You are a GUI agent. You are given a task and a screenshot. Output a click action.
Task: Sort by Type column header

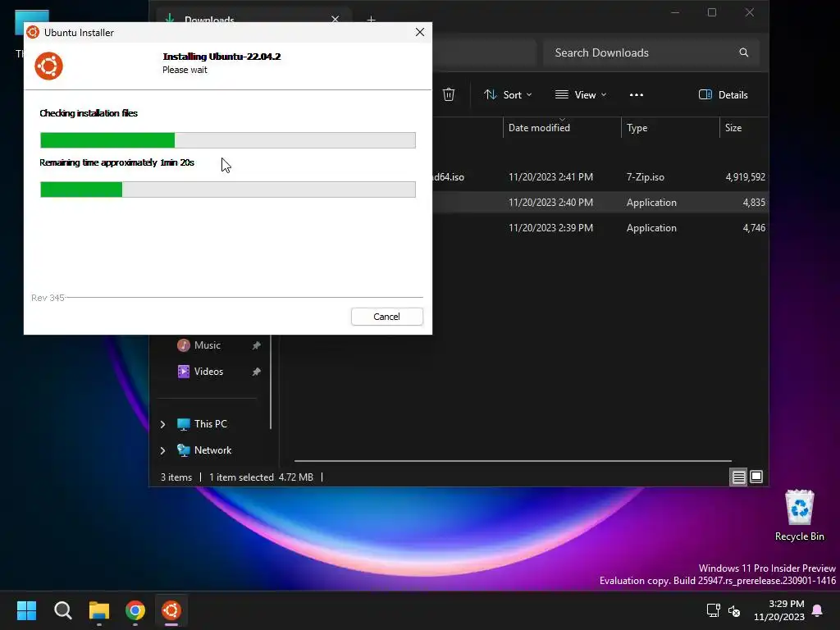[x=669, y=127]
